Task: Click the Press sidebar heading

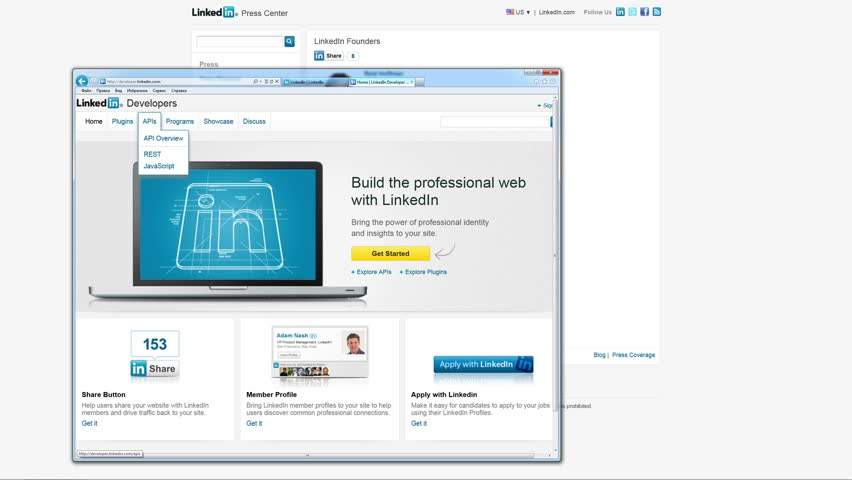Action: 209,64
